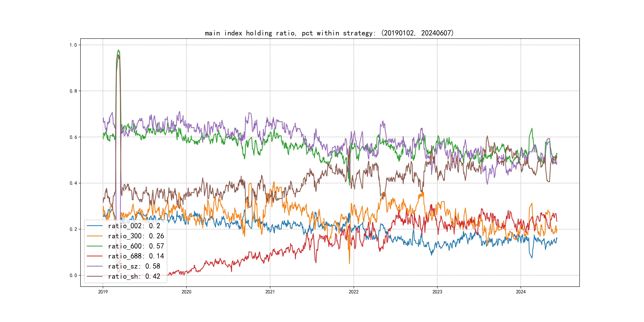Click the ratio_002 legend label
Image resolution: width=644 pixels, height=322 pixels.
[134, 226]
